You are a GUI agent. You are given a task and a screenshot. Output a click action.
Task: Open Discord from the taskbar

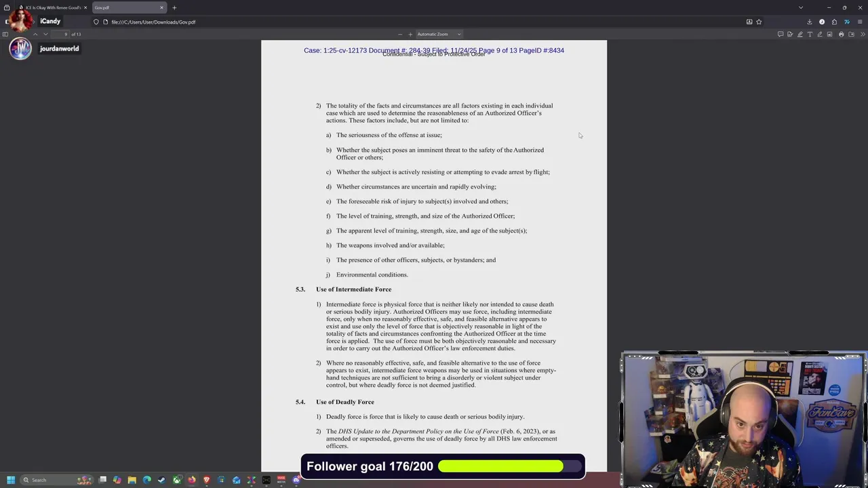coord(296,480)
